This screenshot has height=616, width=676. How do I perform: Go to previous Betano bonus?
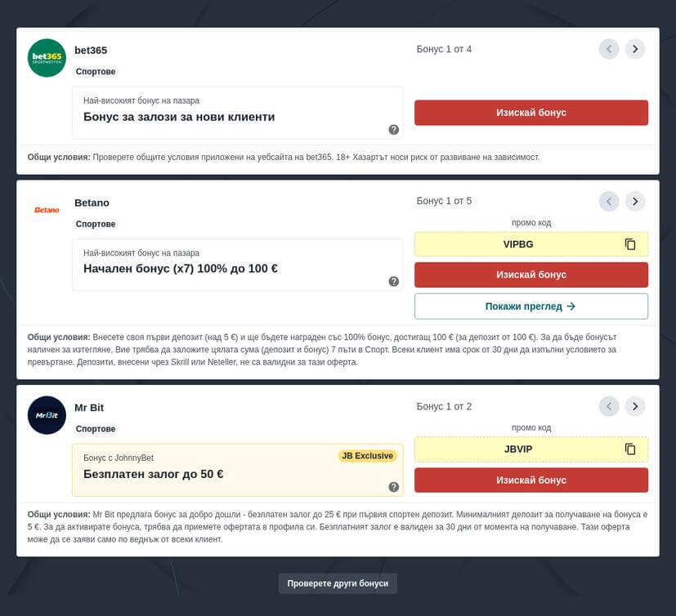(609, 201)
